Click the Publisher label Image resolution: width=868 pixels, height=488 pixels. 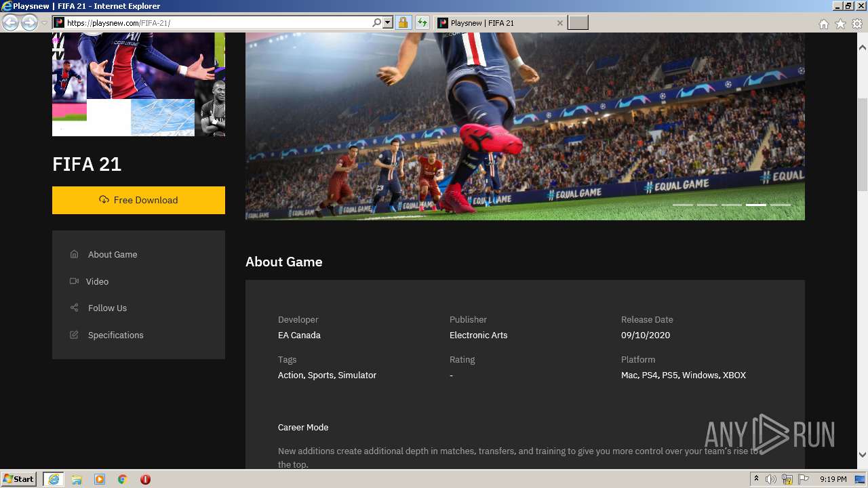tap(468, 319)
